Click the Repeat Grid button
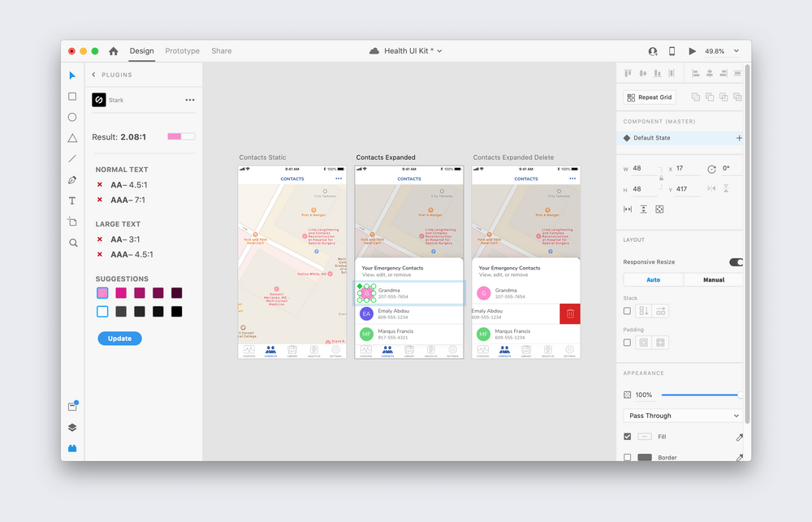The image size is (812, 522). click(649, 97)
